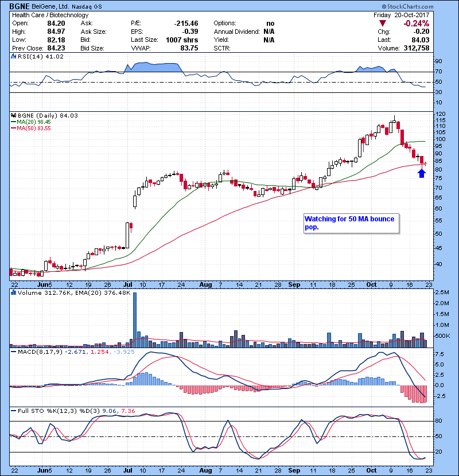Click the Ask Size label
This screenshot has height=476, width=459.
94,32
